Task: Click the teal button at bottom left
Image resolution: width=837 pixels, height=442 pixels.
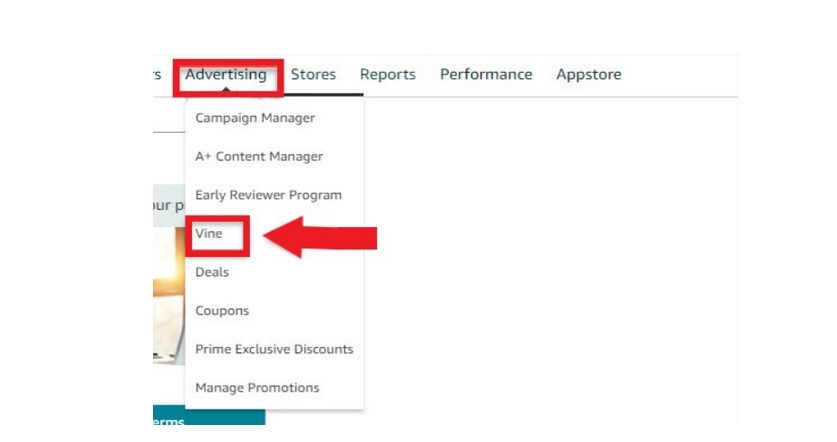Action: pos(209,417)
